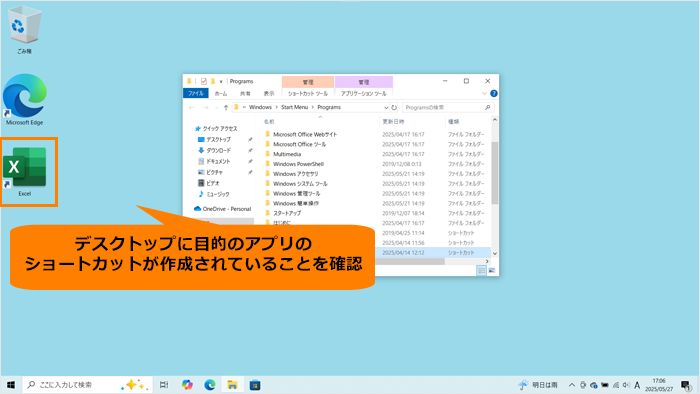Image resolution: width=700 pixels, height=394 pixels.
Task: Toggle the IME input mode indicator A
Action: (637, 385)
